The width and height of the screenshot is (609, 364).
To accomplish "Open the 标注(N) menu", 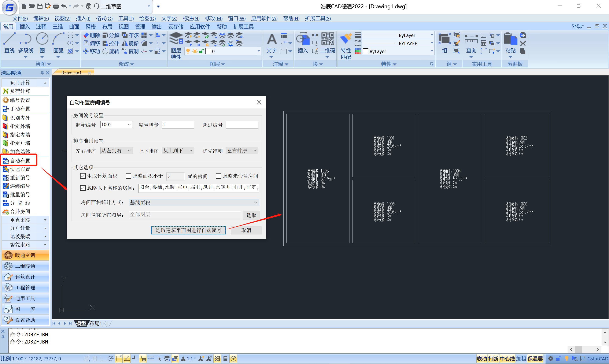I will [x=191, y=18].
